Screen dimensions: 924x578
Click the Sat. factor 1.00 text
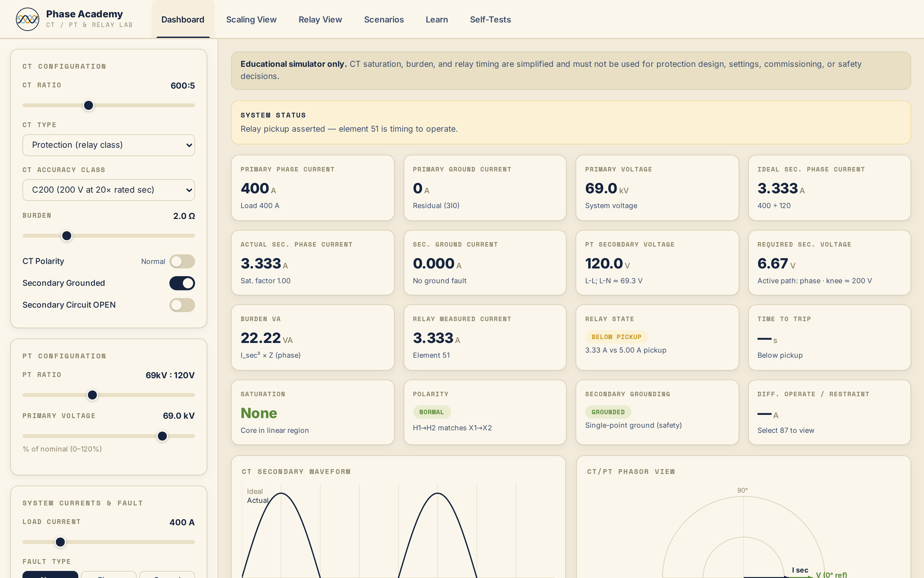265,281
